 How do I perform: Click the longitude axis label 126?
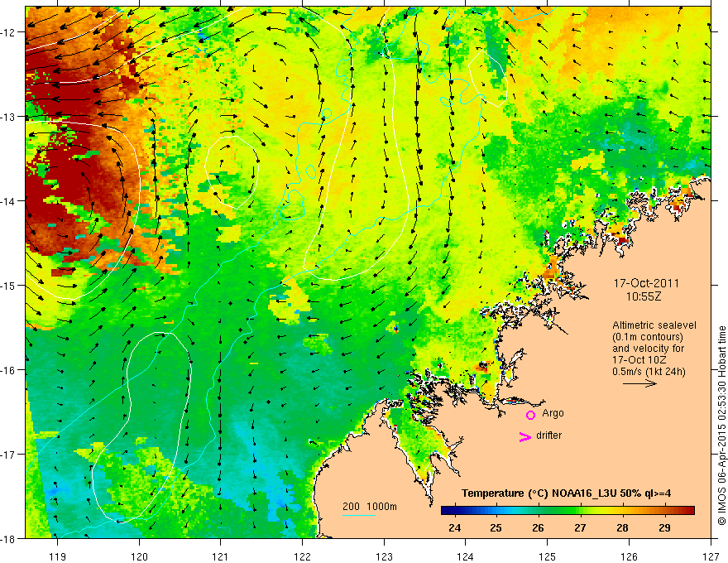click(629, 556)
